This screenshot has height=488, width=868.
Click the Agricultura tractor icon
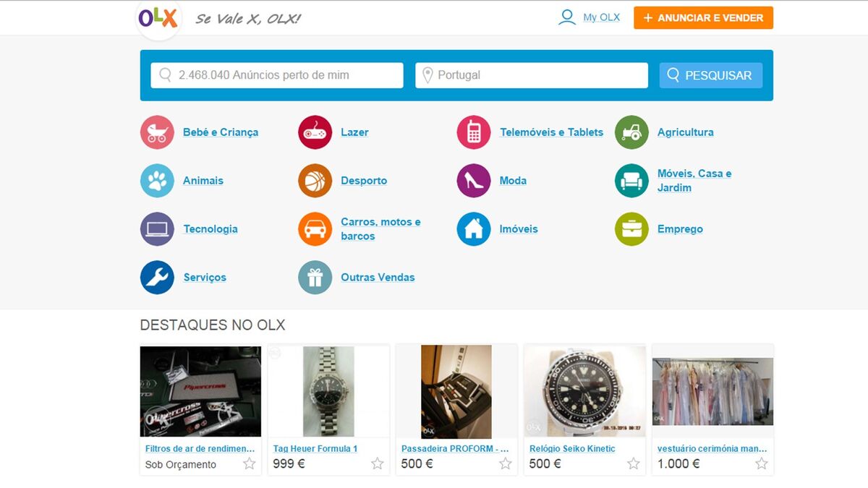coord(631,132)
